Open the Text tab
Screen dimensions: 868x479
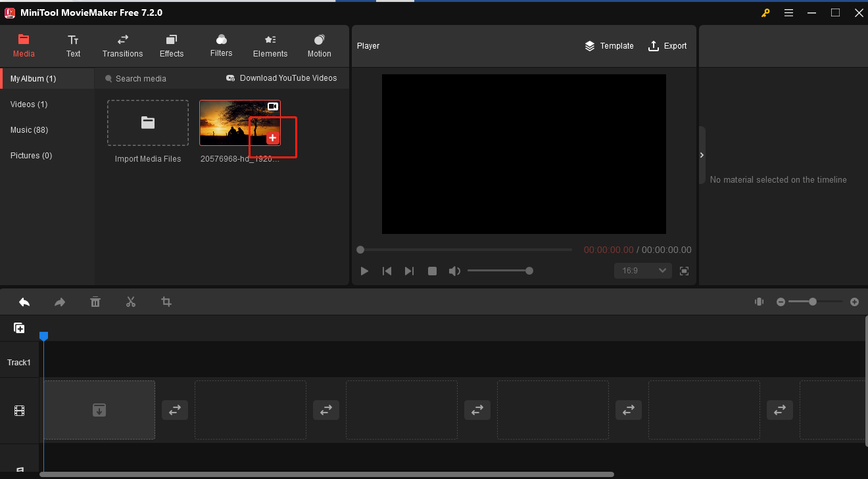73,46
